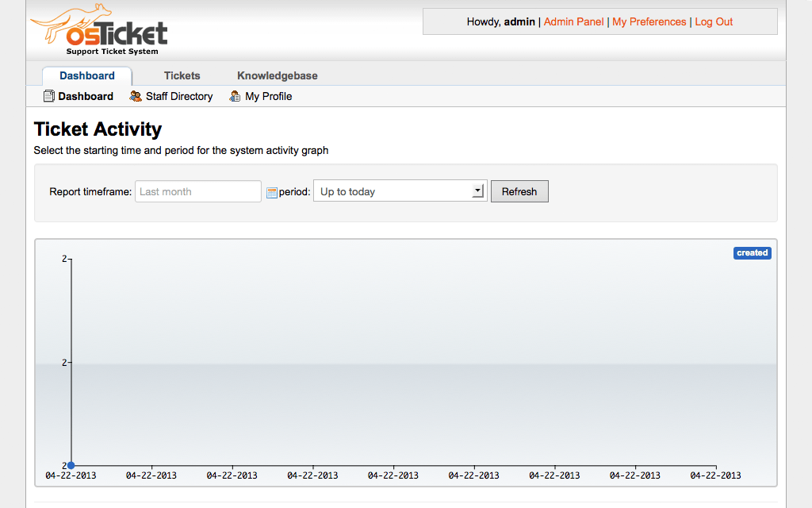812x508 pixels.
Task: Click the Staff Directory people icon
Action: [x=136, y=96]
